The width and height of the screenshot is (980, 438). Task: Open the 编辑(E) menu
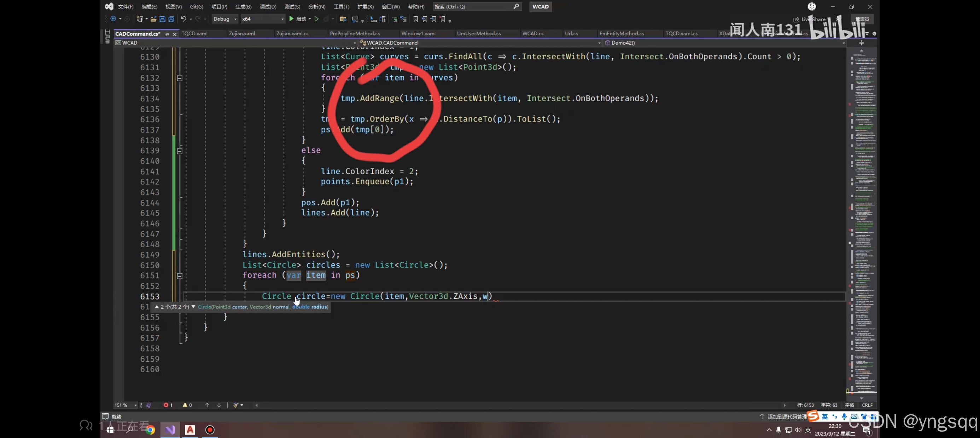tap(150, 6)
